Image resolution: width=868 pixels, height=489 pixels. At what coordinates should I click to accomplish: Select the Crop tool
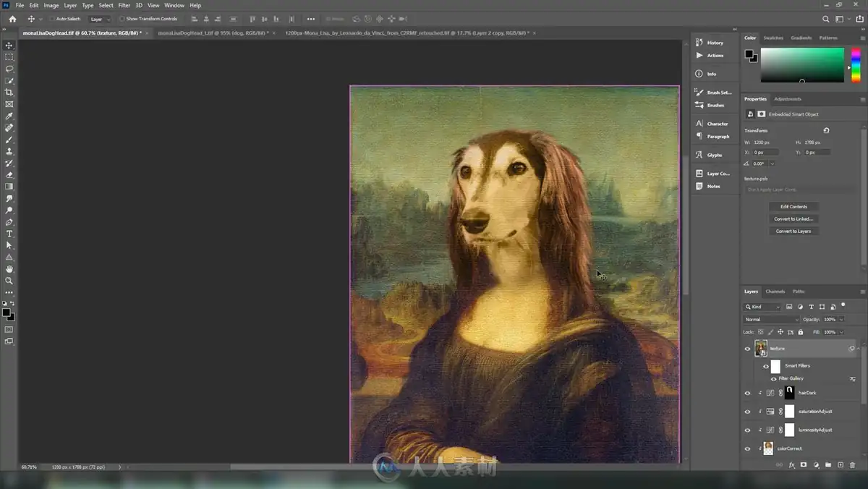[9, 93]
